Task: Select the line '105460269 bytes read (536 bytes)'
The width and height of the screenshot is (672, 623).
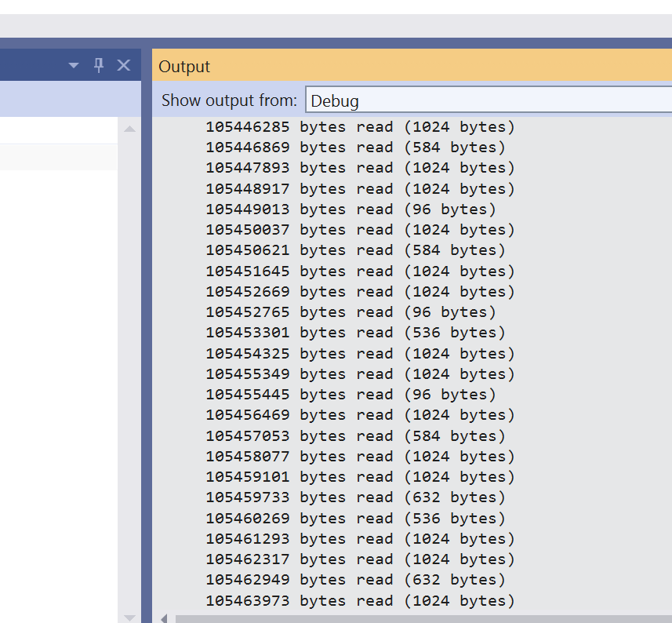Action: coord(355,519)
